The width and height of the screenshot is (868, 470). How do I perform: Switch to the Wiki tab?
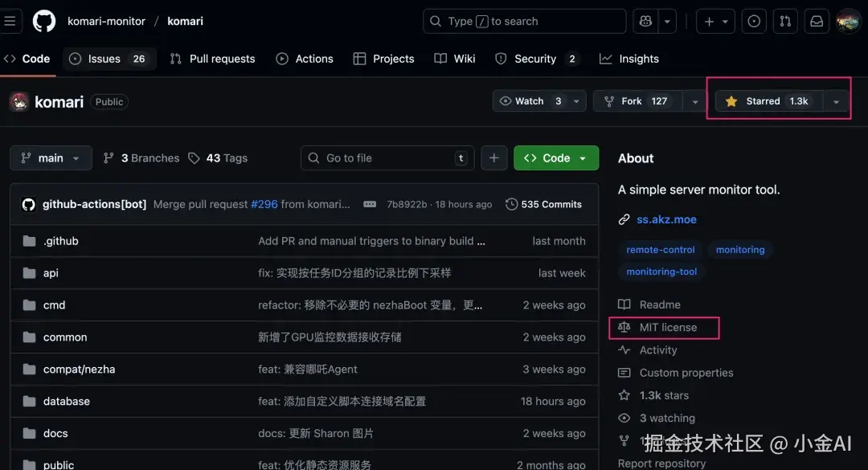455,59
